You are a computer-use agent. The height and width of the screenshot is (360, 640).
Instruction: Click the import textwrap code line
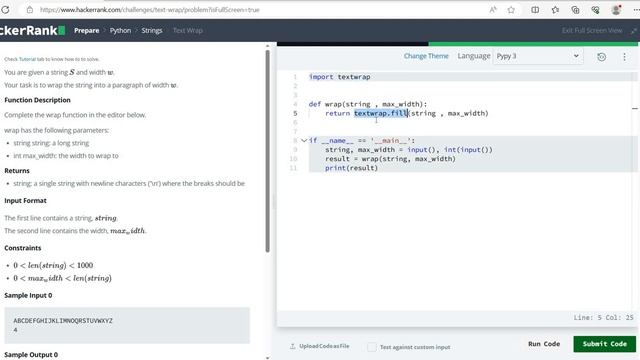point(340,77)
